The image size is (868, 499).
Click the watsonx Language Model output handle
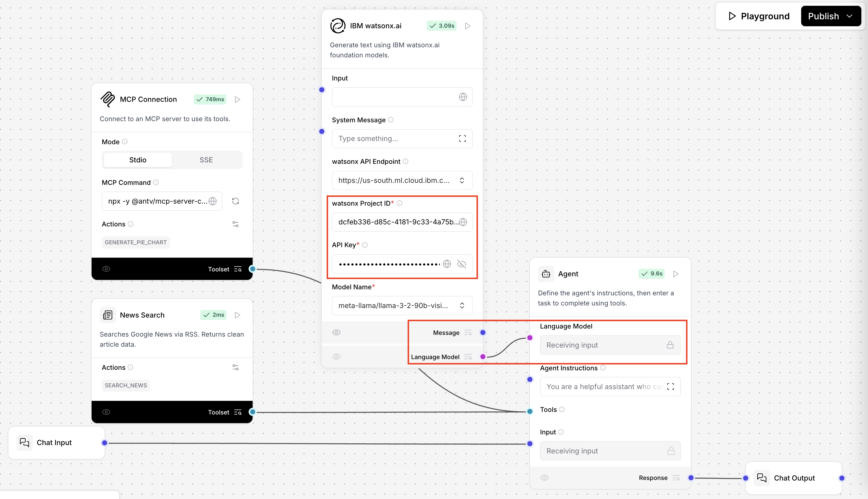click(x=483, y=357)
